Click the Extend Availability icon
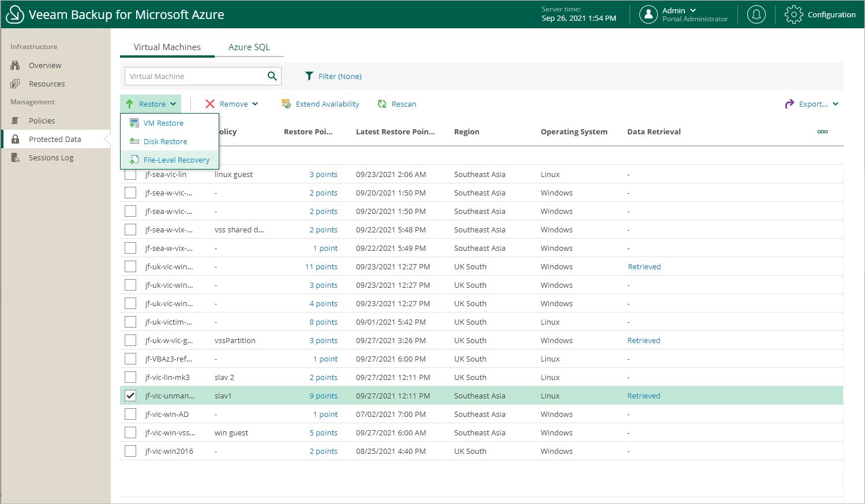Viewport: 865px width, 504px height. [286, 104]
